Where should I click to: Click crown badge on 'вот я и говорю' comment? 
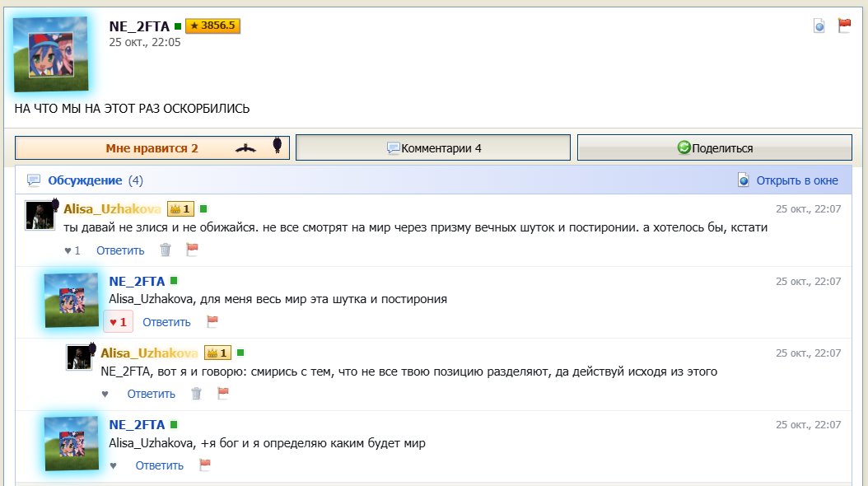tap(217, 353)
